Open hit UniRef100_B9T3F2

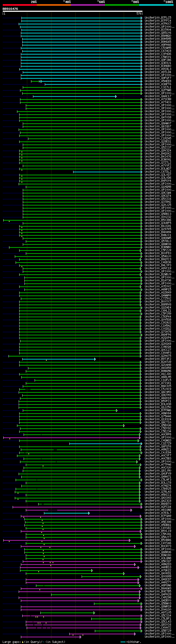tap(158, 359)
